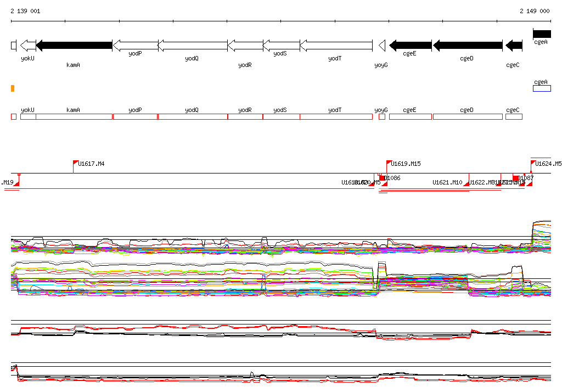Screen dimensions: 562x392
Task: Select the white yodS gene arrow
Action: [x=281, y=45]
